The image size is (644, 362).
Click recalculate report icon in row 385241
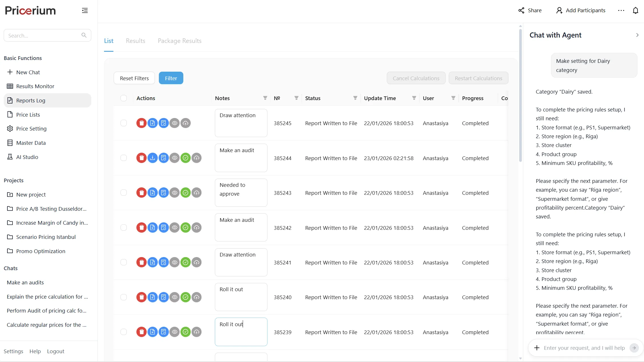click(163, 262)
